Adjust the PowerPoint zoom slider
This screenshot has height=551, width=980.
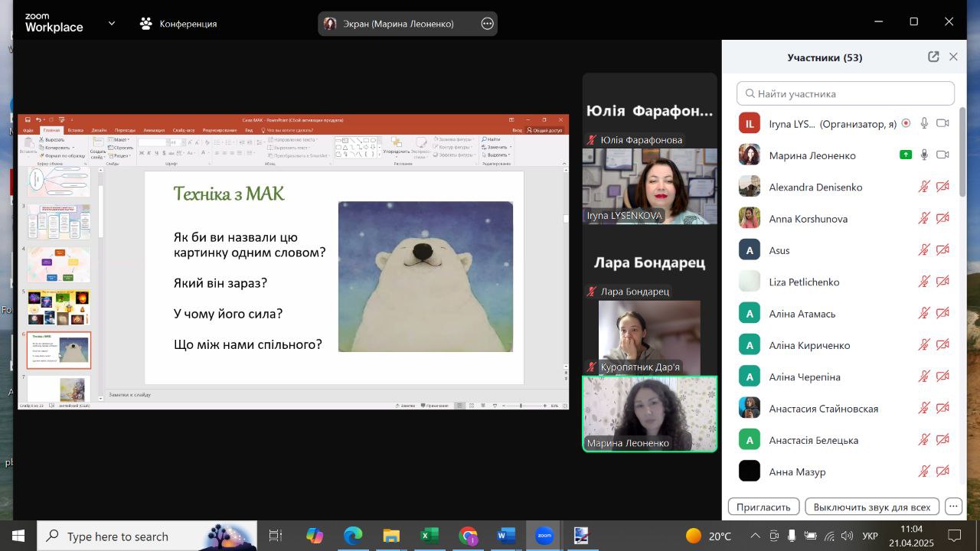click(521, 405)
